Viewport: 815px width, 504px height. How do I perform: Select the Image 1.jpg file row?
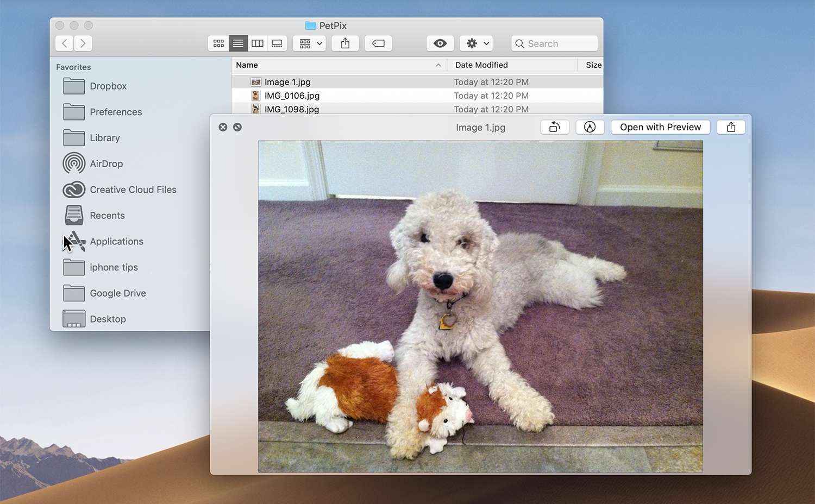[417, 82]
